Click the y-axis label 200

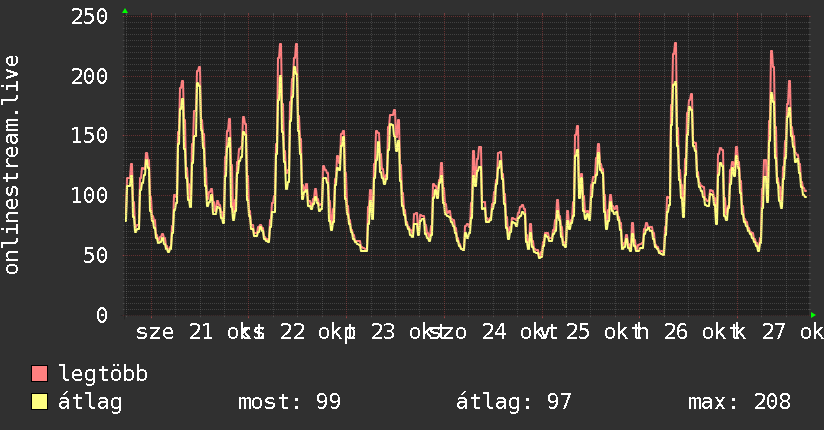[x=89, y=76]
